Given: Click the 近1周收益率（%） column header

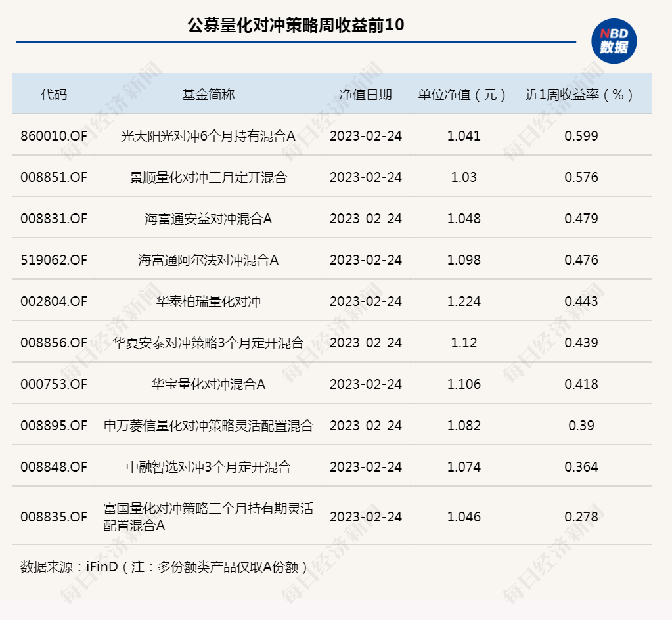Looking at the screenshot, I should (x=581, y=95).
